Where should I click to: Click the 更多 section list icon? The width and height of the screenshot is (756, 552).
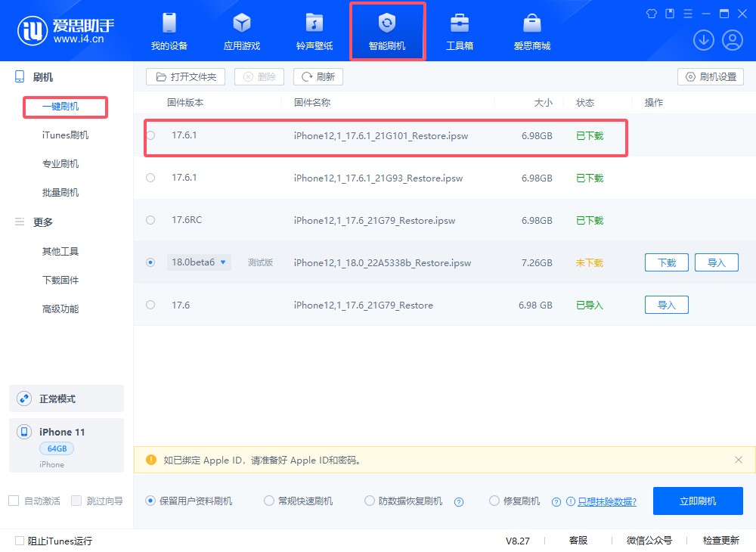20,222
